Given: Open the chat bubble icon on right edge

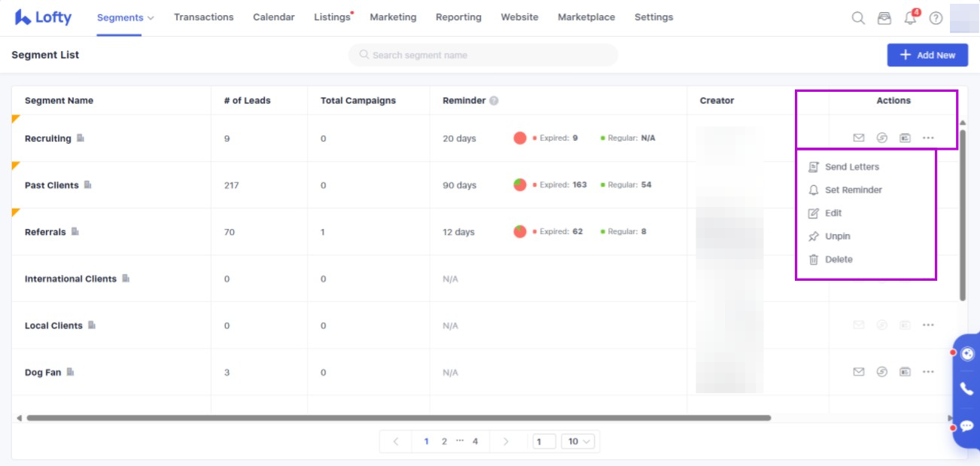Looking at the screenshot, I should pyautogui.click(x=966, y=425).
